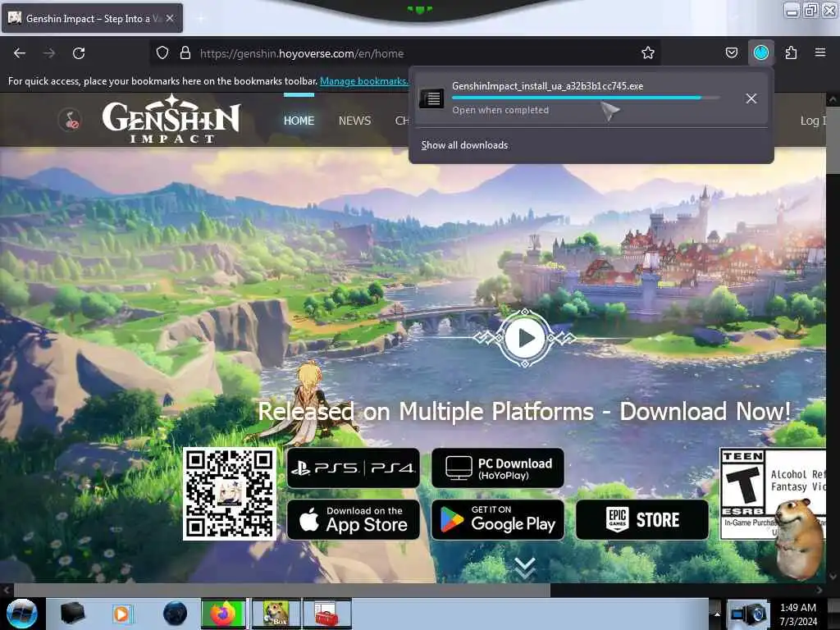The height and width of the screenshot is (630, 840).
Task: Open the extensions puzzle icon
Action: 791,52
